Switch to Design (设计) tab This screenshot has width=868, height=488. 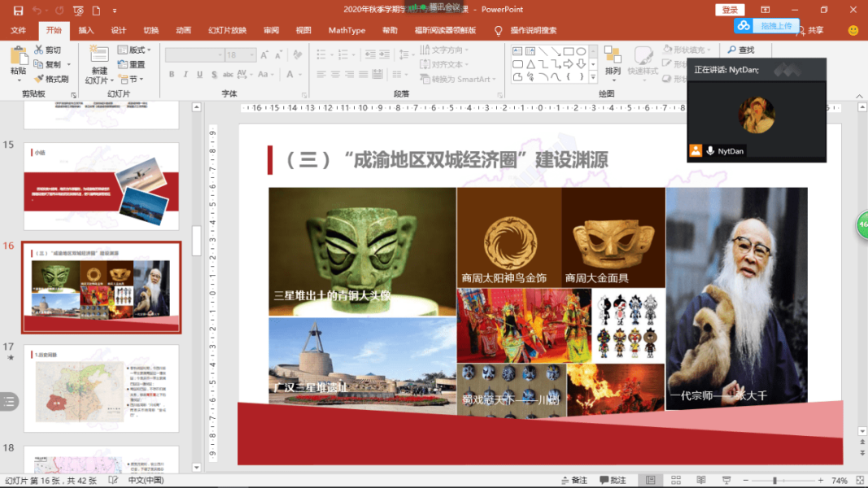pyautogui.click(x=119, y=30)
